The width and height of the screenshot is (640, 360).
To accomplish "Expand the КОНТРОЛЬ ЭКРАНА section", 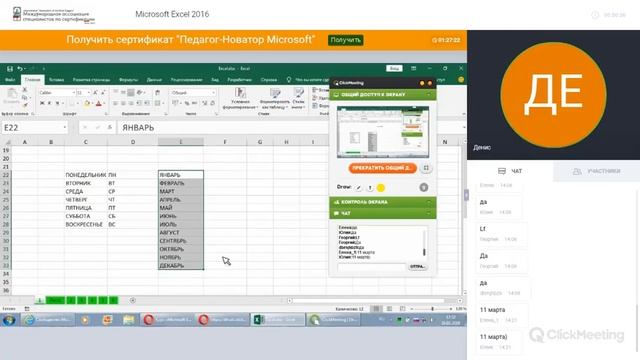I will 429,202.
